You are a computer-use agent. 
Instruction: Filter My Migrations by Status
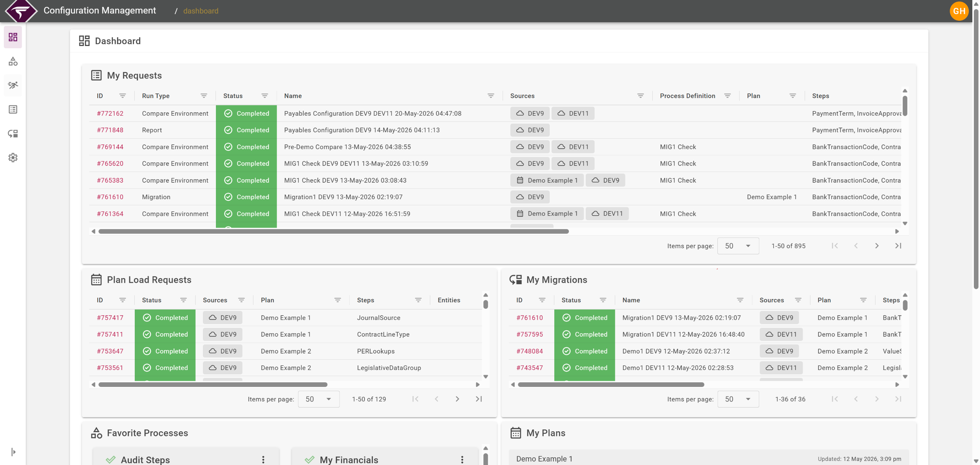pyautogui.click(x=603, y=300)
